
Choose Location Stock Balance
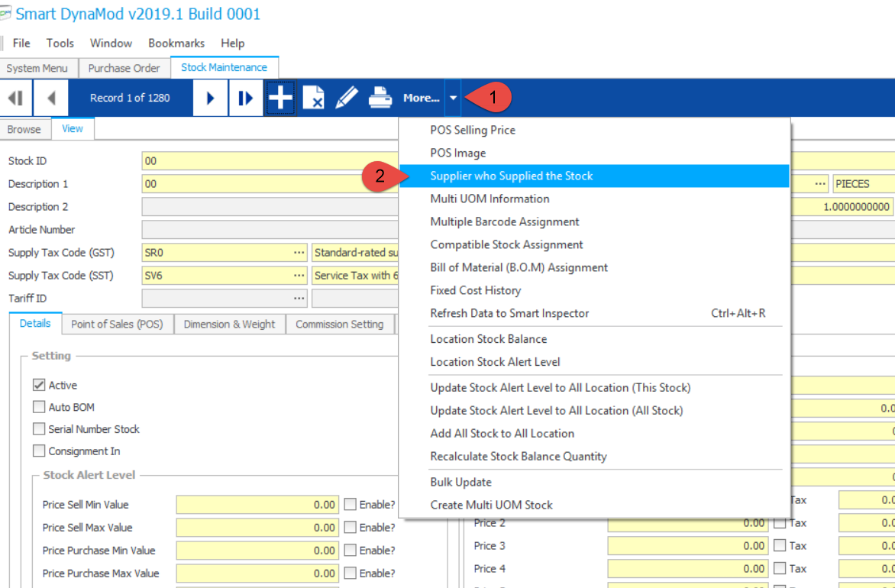coord(594,339)
